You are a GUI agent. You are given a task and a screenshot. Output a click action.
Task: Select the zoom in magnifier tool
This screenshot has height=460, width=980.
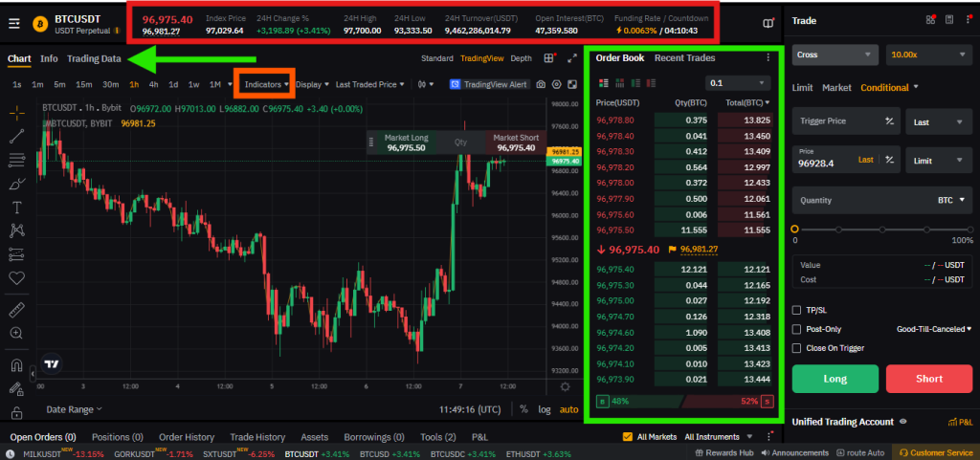(17, 334)
